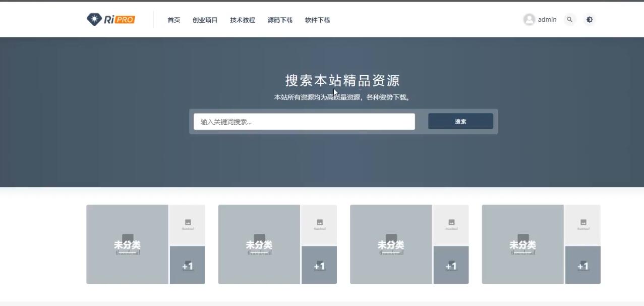644x306 pixels.
Task: Click the admin username link
Action: (x=546, y=19)
